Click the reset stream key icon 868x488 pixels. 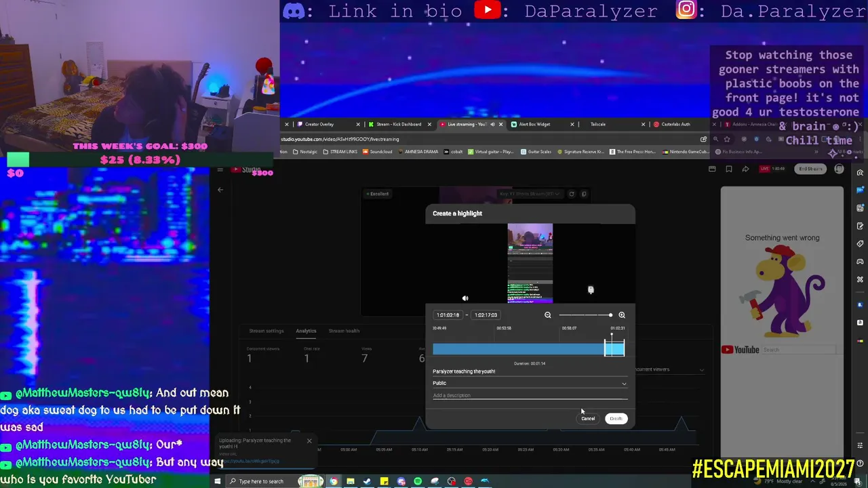(572, 194)
